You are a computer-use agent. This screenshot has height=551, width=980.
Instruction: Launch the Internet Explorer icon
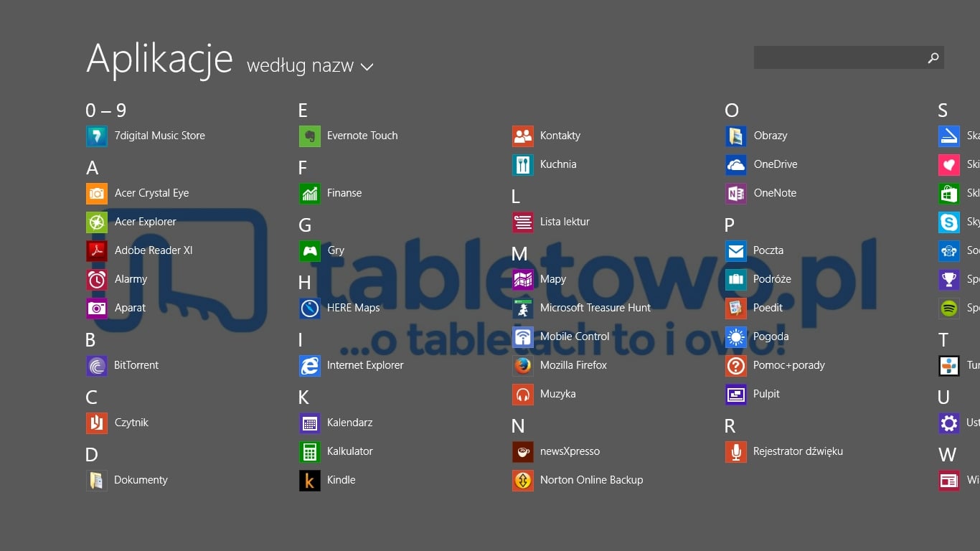(x=310, y=365)
